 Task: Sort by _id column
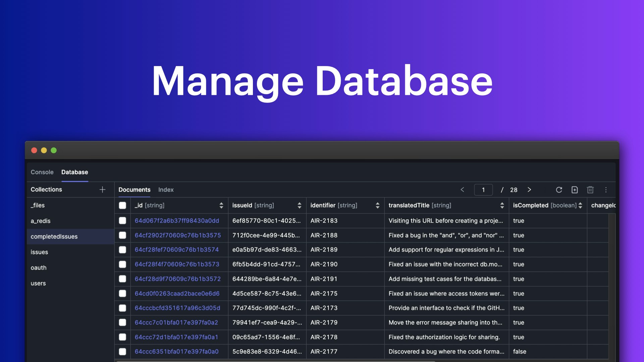tap(221, 205)
